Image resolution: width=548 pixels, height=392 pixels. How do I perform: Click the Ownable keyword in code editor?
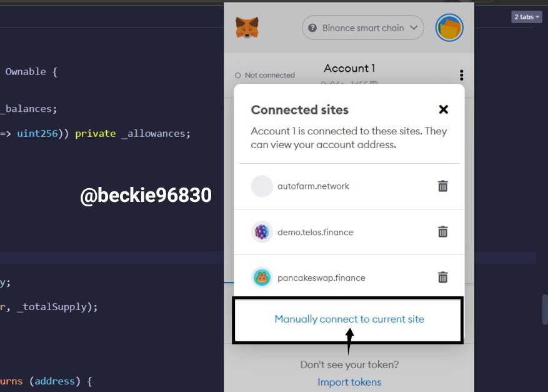[x=26, y=72]
